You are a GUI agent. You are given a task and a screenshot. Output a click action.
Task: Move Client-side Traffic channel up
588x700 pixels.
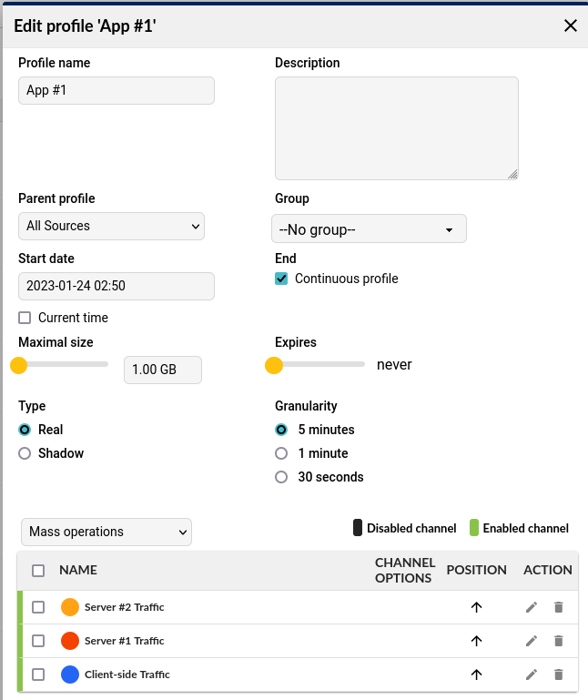[x=476, y=675]
